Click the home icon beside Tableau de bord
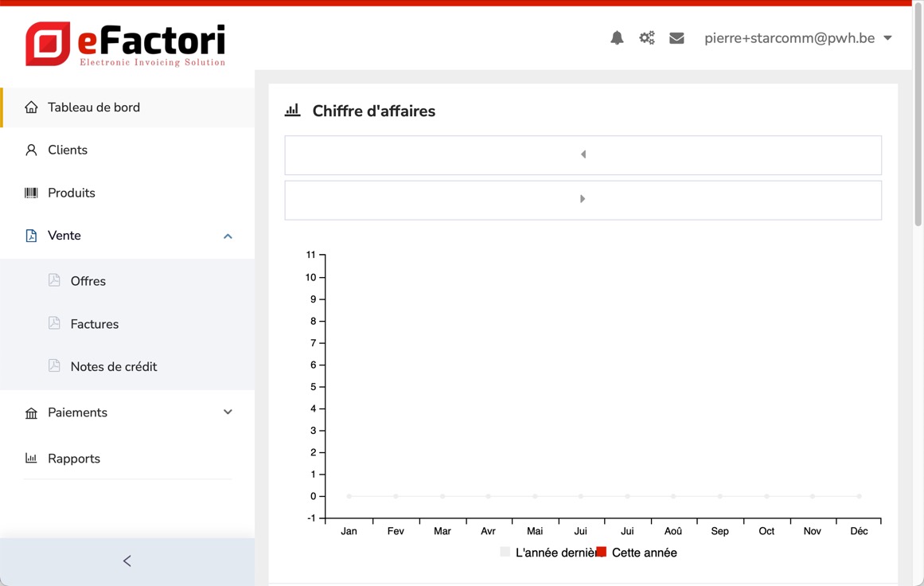This screenshot has width=924, height=586. (31, 107)
